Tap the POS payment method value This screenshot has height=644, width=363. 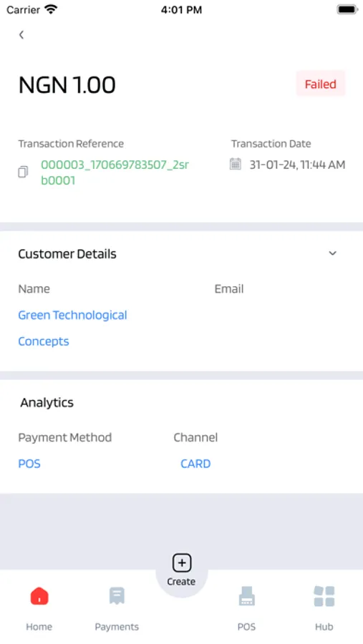point(29,463)
